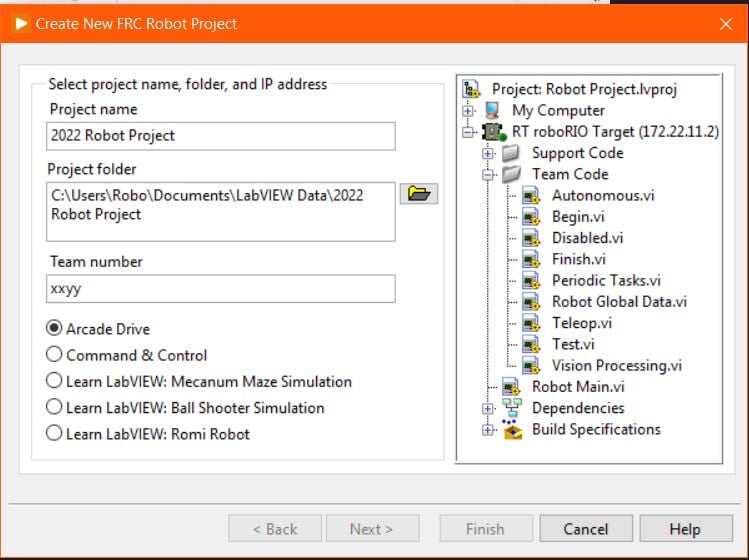
Task: Click the Build Specifications box icon
Action: pos(512,429)
